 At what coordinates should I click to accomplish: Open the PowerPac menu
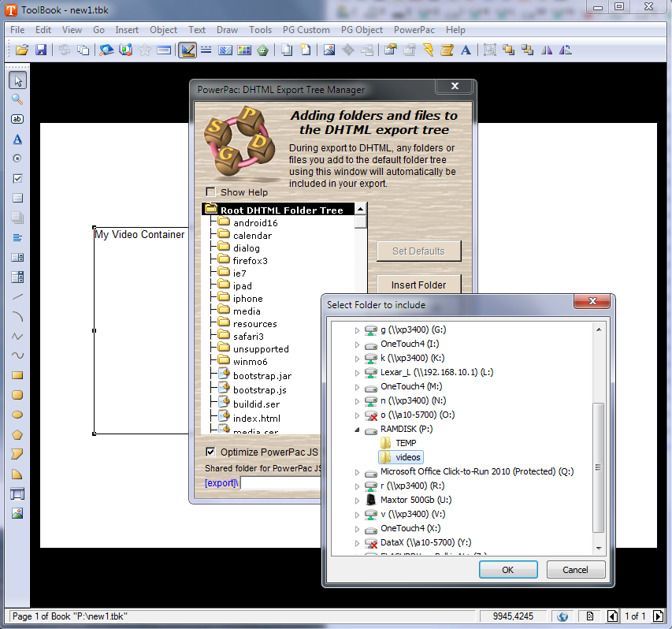414,30
